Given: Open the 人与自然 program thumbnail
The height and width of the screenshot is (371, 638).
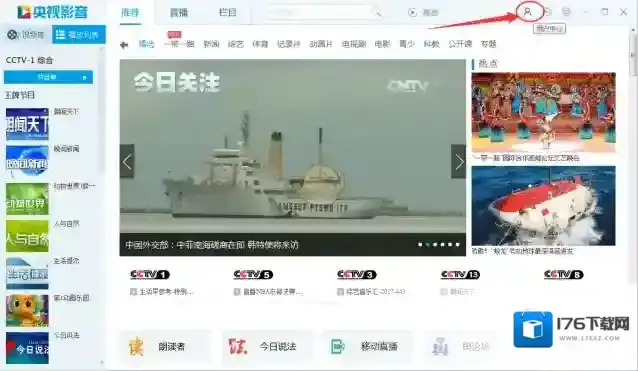Looking at the screenshot, I should click(27, 236).
